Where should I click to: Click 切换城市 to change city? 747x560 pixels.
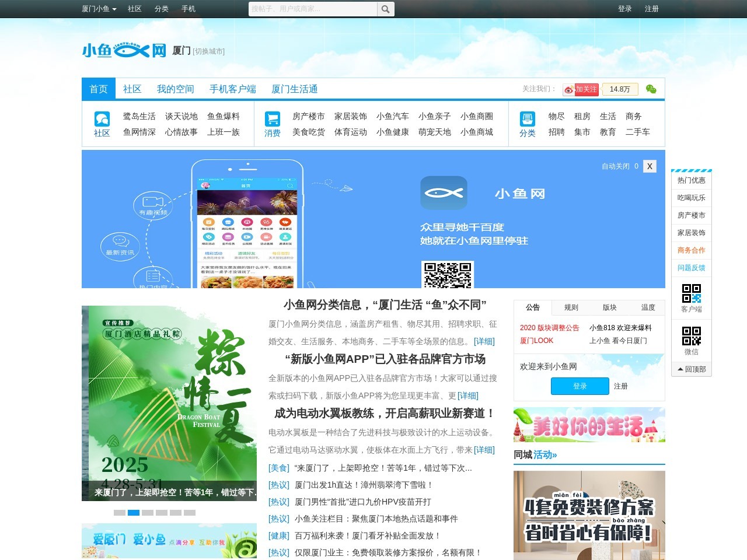click(x=209, y=51)
